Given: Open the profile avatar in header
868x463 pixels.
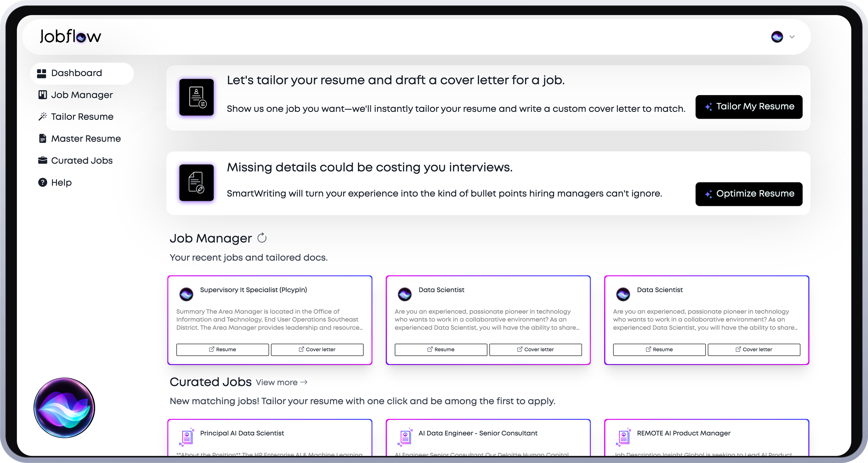Looking at the screenshot, I should [x=777, y=37].
